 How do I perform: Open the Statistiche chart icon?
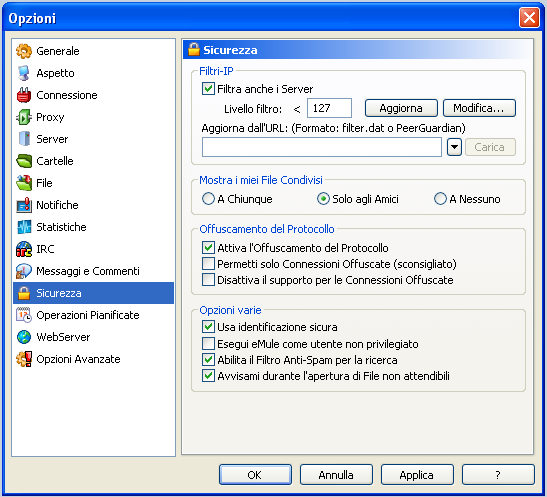pos(24,227)
